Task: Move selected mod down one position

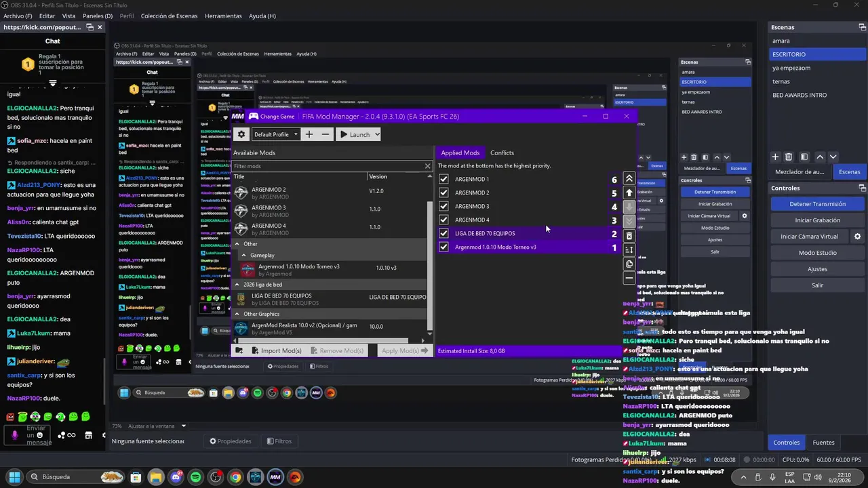Action: (629, 207)
